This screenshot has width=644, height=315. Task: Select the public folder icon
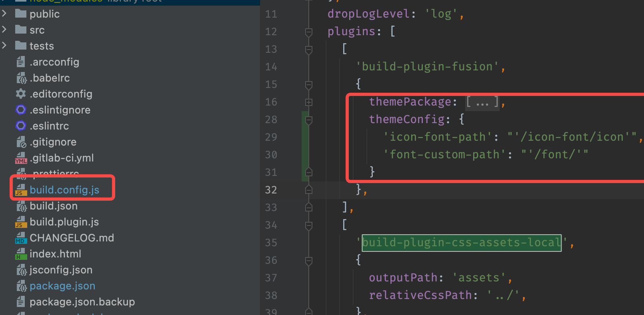pos(21,14)
